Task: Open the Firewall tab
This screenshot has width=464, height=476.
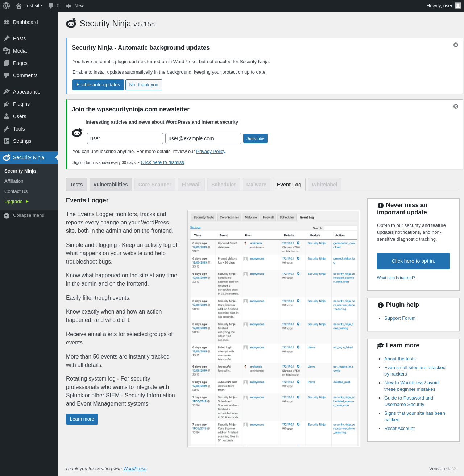Action: coord(191,185)
